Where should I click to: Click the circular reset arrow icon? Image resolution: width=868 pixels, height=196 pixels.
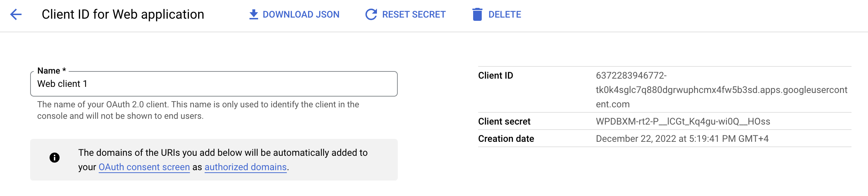371,14
